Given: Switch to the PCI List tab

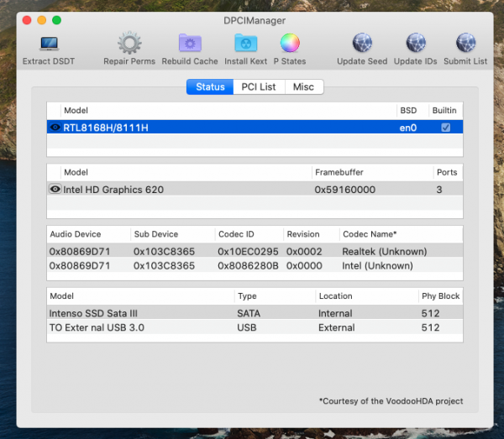Looking at the screenshot, I should tap(259, 87).
